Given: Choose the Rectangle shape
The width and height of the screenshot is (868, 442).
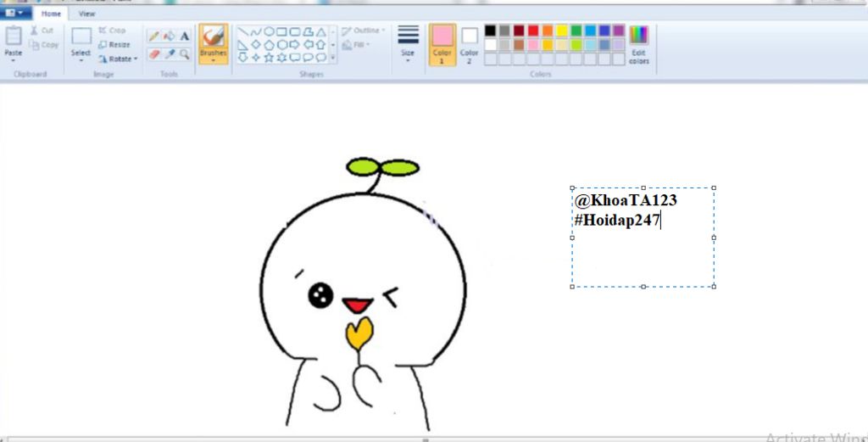Looking at the screenshot, I should [x=281, y=31].
